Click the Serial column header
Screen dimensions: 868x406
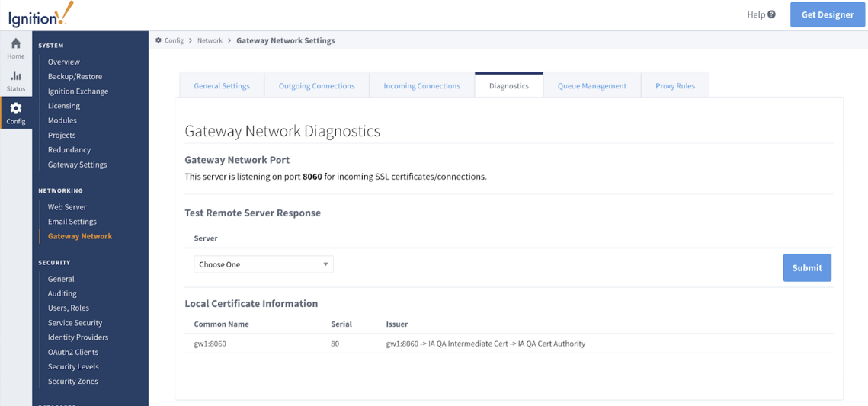pyautogui.click(x=341, y=324)
